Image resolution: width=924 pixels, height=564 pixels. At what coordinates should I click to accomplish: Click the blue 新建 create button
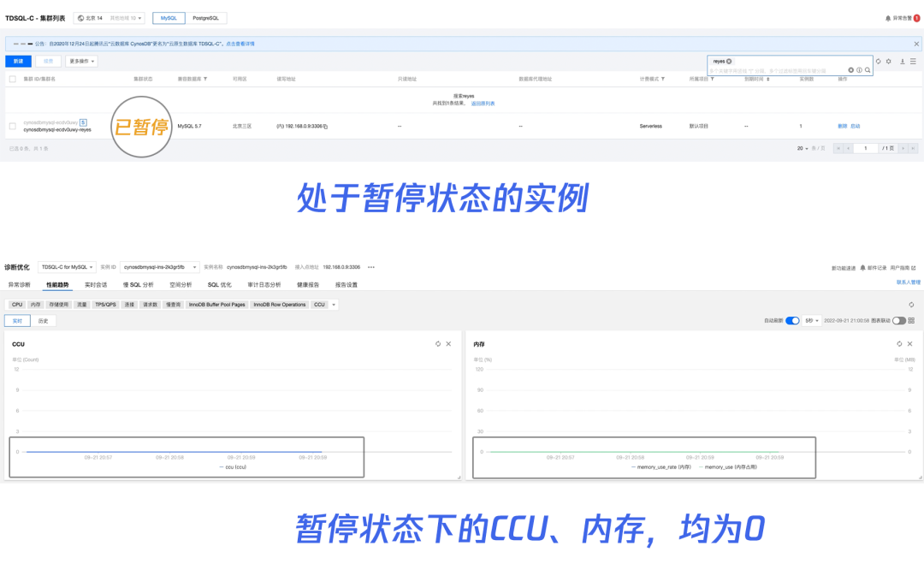pos(18,62)
